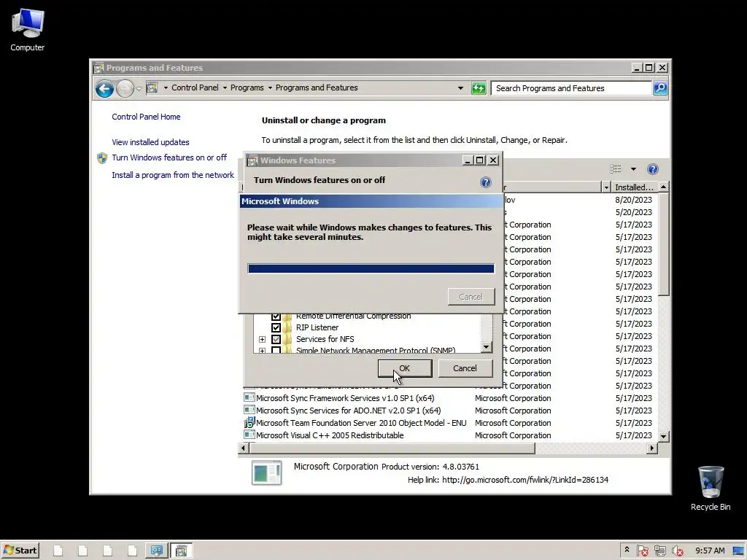This screenshot has width=747, height=560.
Task: Uncheck Remote Differential Compression feature
Action: (x=276, y=316)
